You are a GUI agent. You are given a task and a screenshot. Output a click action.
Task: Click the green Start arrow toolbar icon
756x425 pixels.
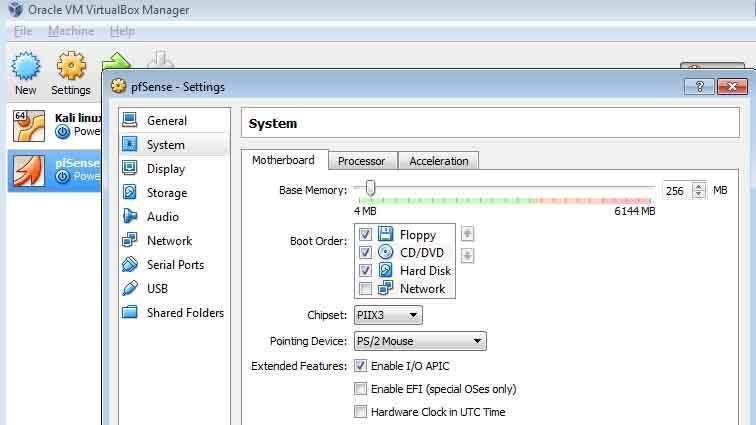pyautogui.click(x=116, y=61)
